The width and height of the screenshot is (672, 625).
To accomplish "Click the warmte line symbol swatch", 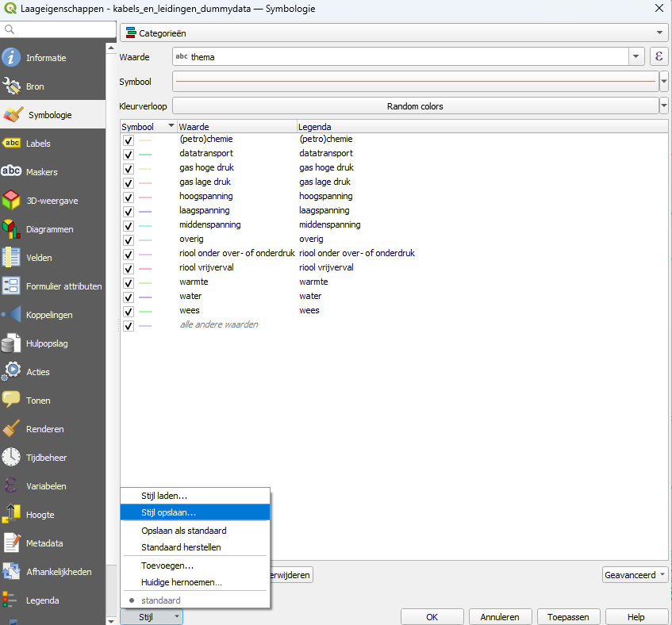I will coord(145,283).
